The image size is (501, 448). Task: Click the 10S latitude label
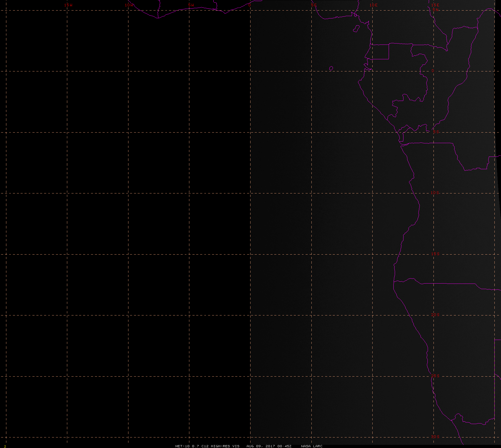(x=435, y=193)
